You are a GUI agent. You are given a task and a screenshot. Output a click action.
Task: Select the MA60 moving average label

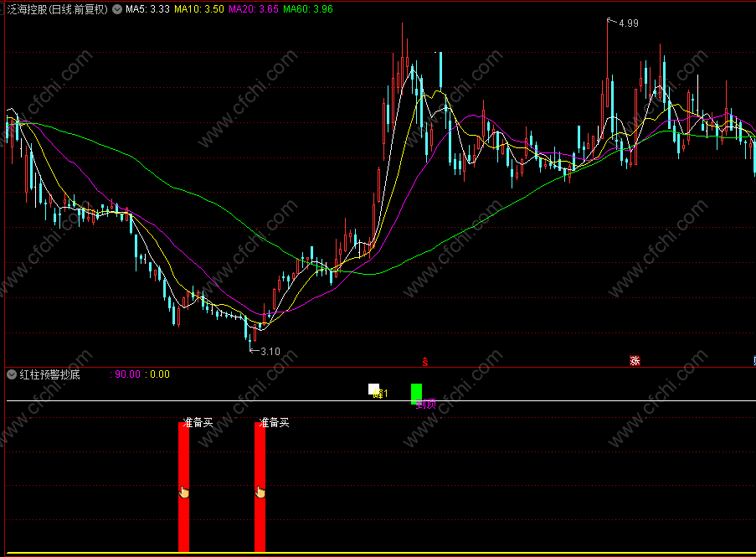[x=308, y=9]
